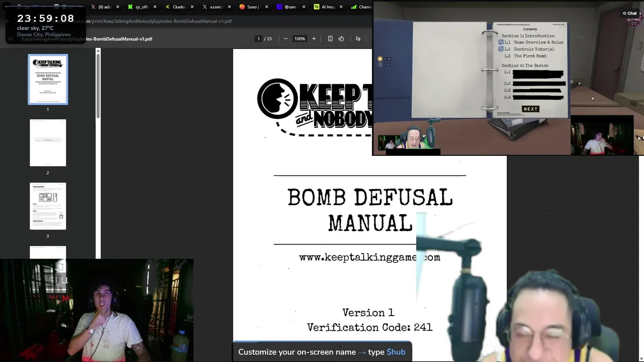The height and width of the screenshot is (362, 644).
Task: Click the "Section 1: Introduction" heading
Action: (528, 36)
